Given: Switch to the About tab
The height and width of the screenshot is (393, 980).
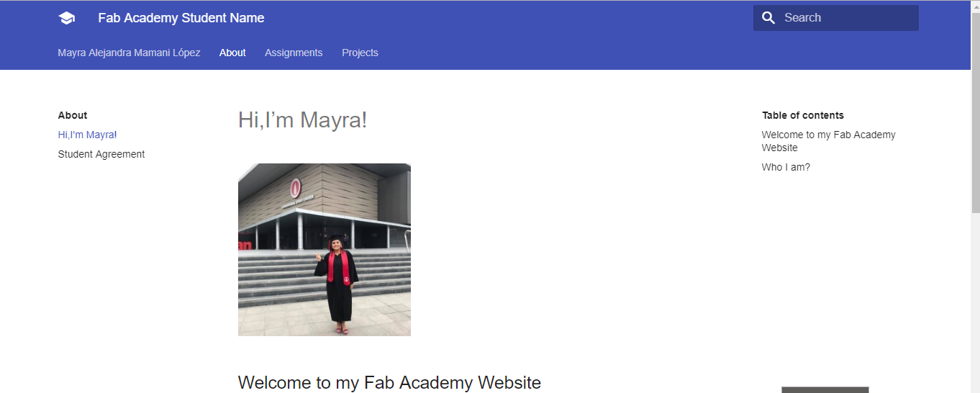Looking at the screenshot, I should (x=232, y=53).
